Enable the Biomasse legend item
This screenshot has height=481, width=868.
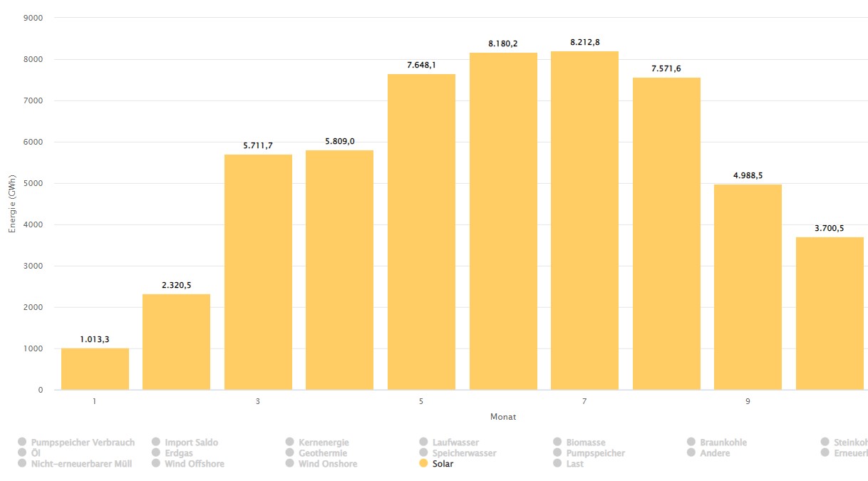(585, 443)
